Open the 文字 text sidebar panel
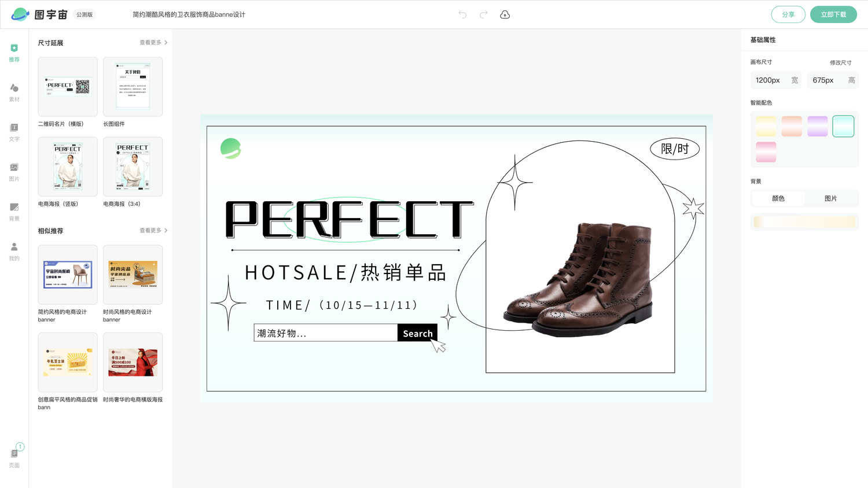The image size is (868, 488). pos(14,132)
